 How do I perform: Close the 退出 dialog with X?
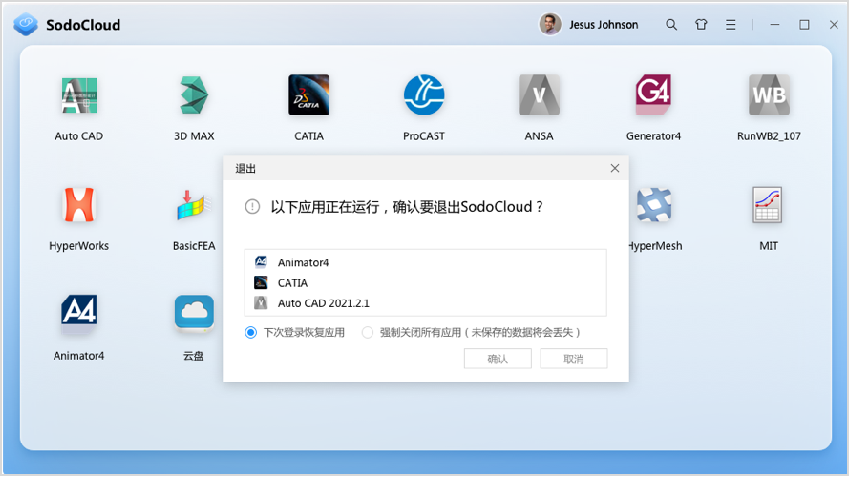615,168
